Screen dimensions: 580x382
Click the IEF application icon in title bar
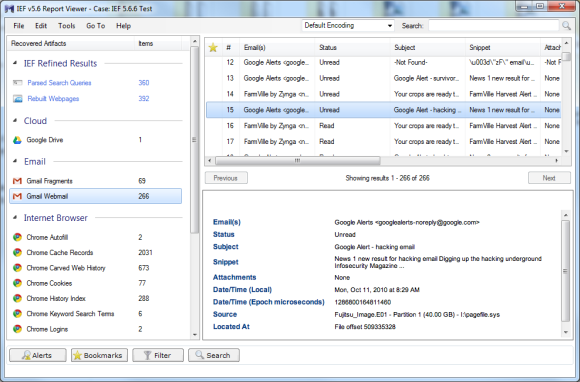(9, 8)
